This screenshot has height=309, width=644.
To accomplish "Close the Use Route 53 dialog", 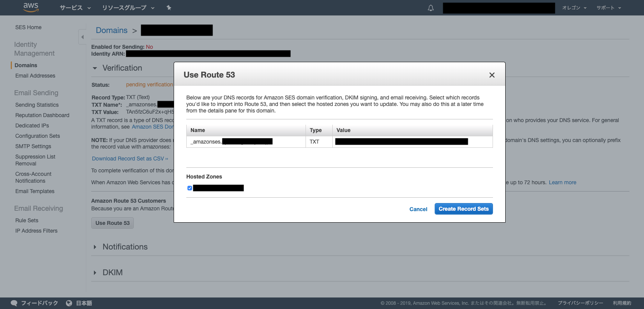I will click(x=492, y=75).
